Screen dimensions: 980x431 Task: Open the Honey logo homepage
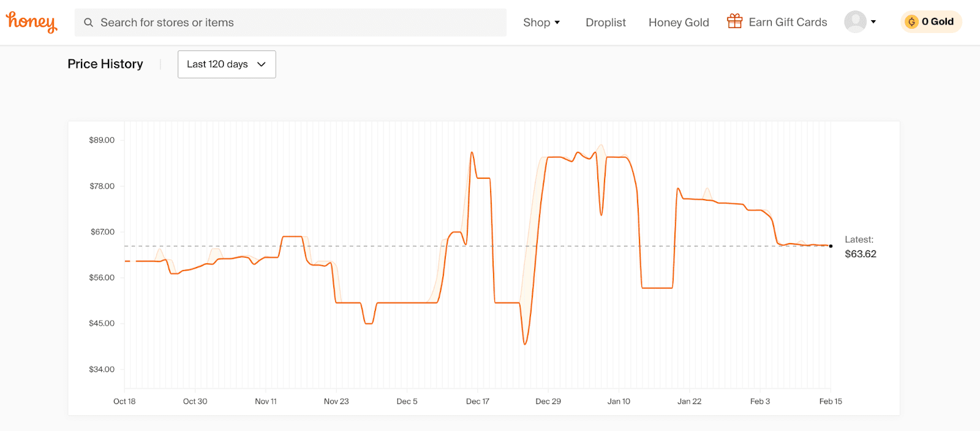tap(32, 22)
